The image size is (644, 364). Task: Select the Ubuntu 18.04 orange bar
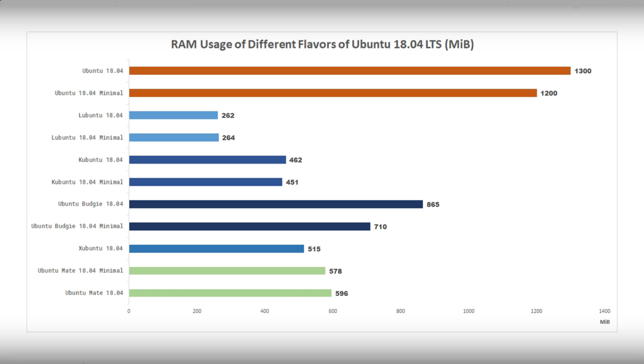(350, 71)
